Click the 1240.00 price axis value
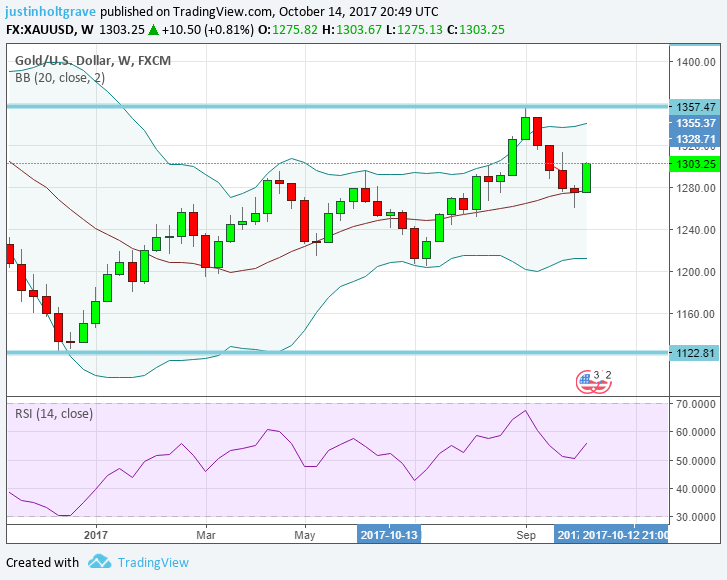Viewport: 727px width, 580px height. click(x=695, y=230)
